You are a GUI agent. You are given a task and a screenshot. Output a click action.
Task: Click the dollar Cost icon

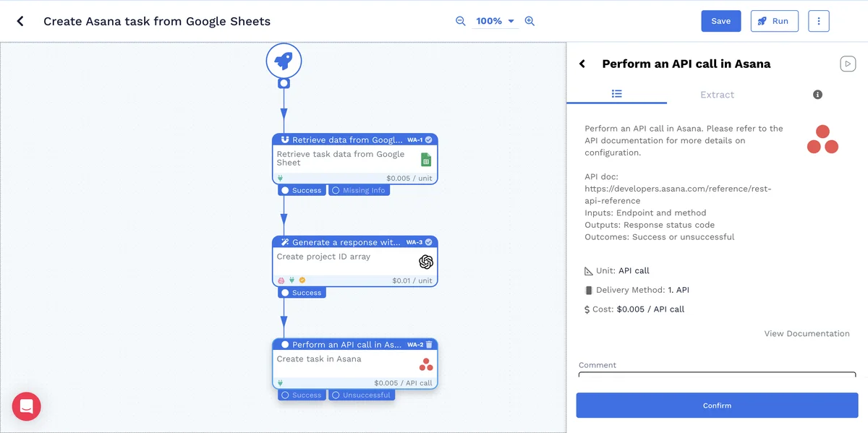[587, 309]
